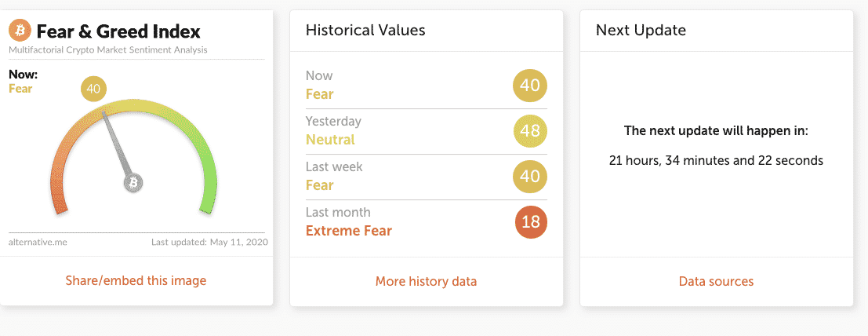This screenshot has height=336, width=868.
Task: Click the red Last month 18 circle
Action: (x=531, y=222)
